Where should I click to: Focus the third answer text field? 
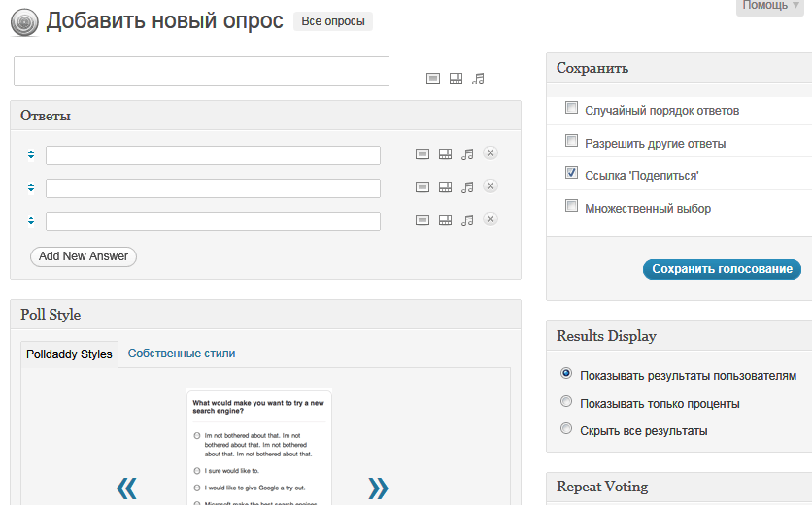click(x=213, y=221)
